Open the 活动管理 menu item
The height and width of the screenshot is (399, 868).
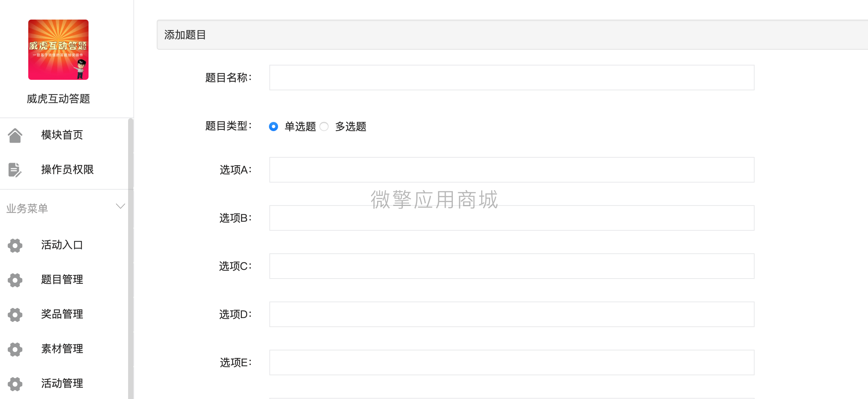pyautogui.click(x=62, y=384)
